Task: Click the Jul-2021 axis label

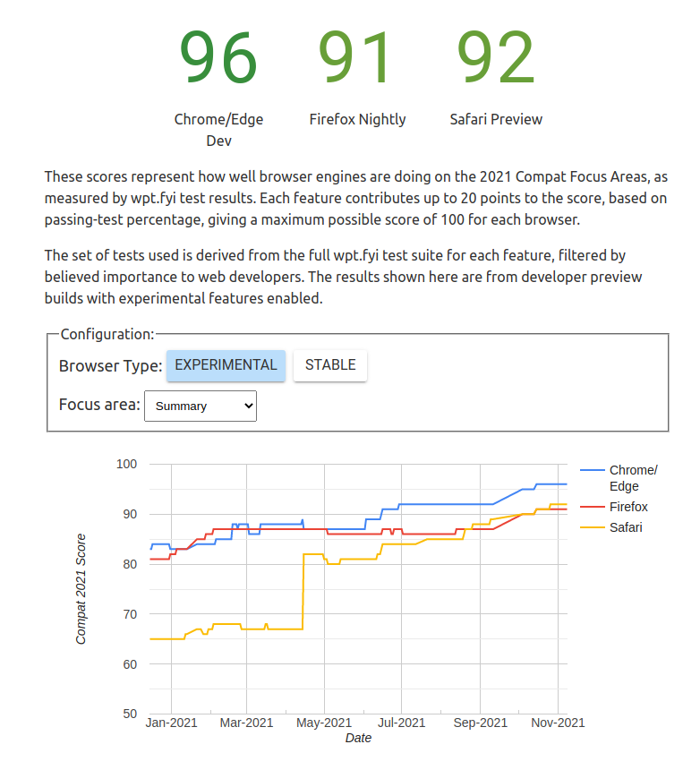Action: (x=402, y=723)
